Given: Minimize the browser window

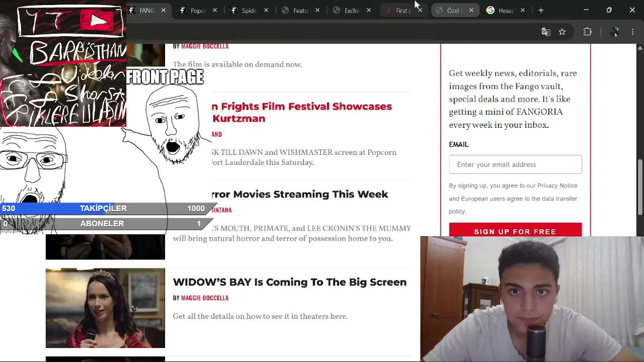Looking at the screenshot, I should point(586,10).
